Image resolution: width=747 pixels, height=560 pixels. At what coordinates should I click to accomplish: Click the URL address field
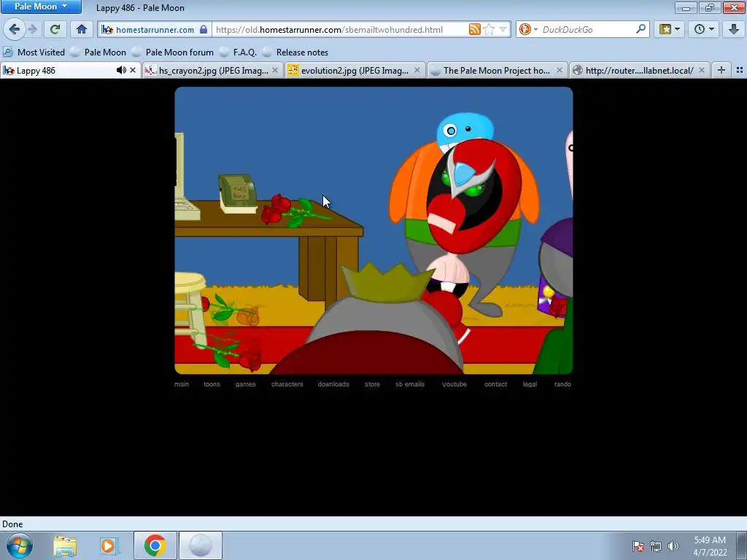pyautogui.click(x=340, y=29)
